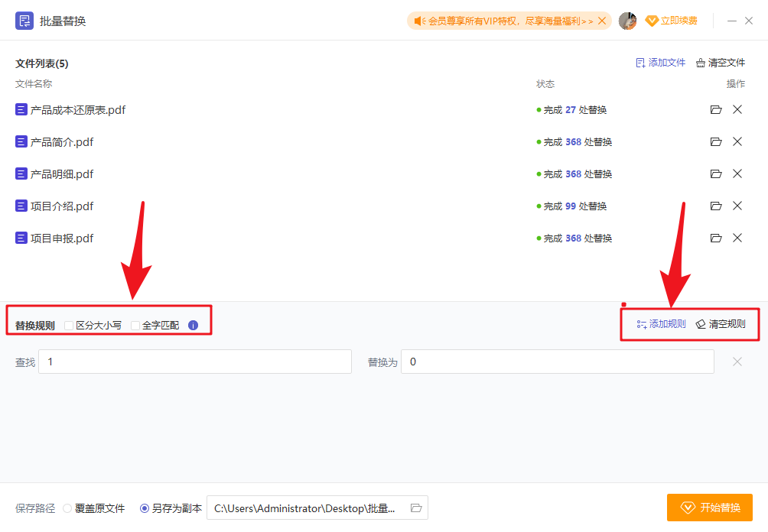Screen dimensions: 768x532
Task: Enable the 全字匹配 checkbox
Action: [135, 325]
